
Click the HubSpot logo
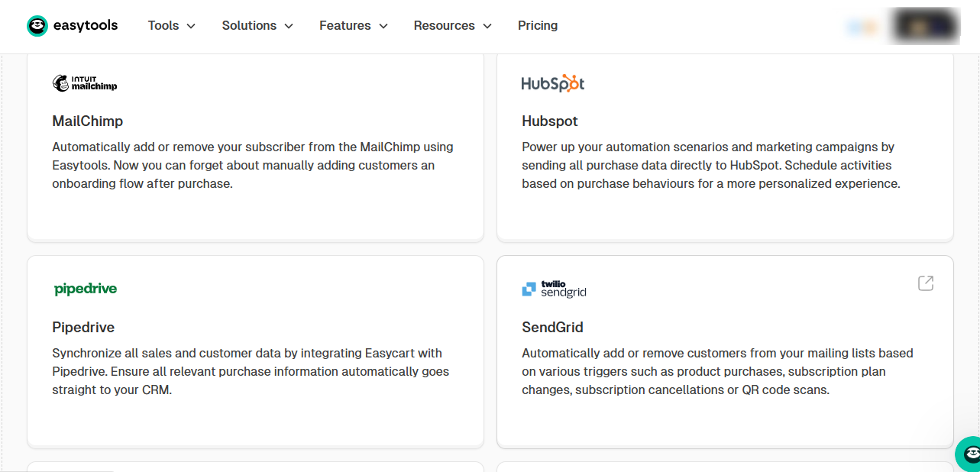click(552, 83)
